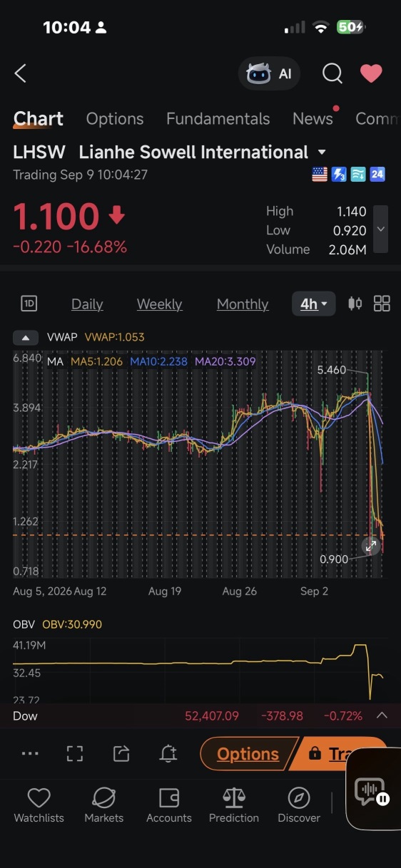Image resolution: width=401 pixels, height=868 pixels.
Task: Tap the orange Options button
Action: pyautogui.click(x=248, y=754)
